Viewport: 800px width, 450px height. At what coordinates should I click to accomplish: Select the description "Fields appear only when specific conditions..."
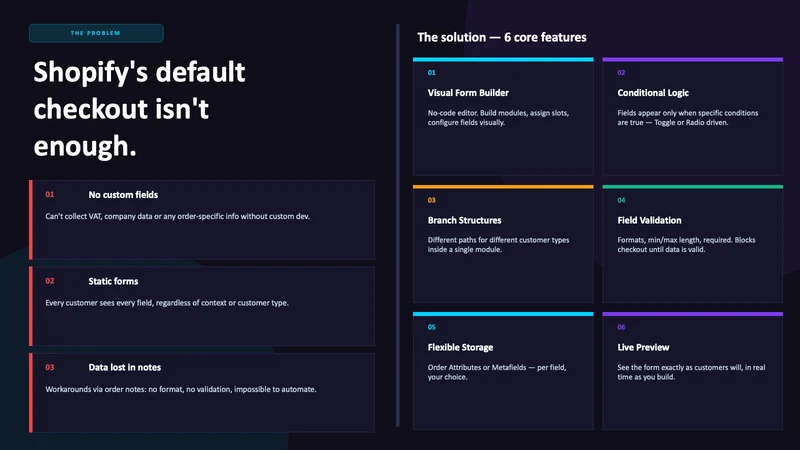click(x=688, y=118)
